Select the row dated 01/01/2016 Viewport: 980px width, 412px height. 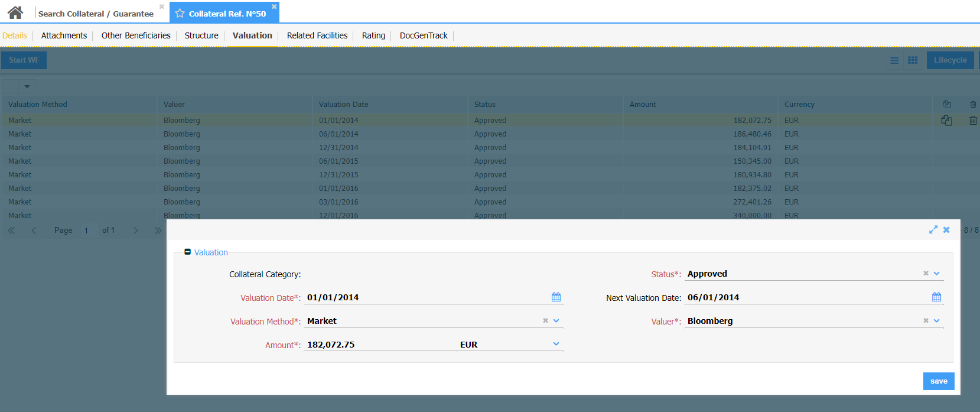490,189
